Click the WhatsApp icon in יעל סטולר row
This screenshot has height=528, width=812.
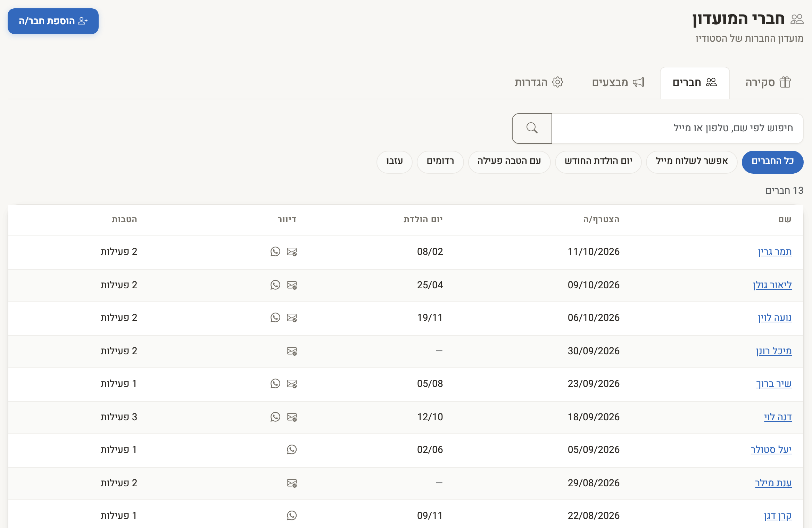point(292,449)
